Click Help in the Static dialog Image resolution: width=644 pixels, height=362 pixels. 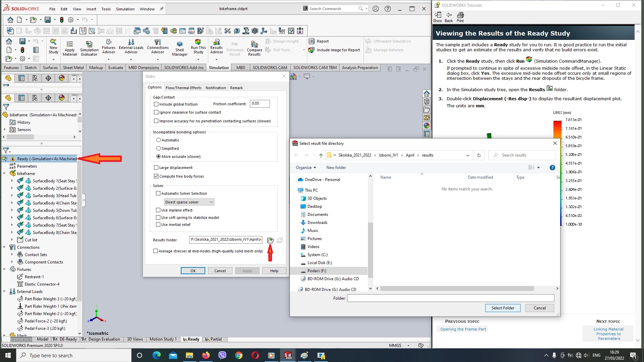pos(274,271)
